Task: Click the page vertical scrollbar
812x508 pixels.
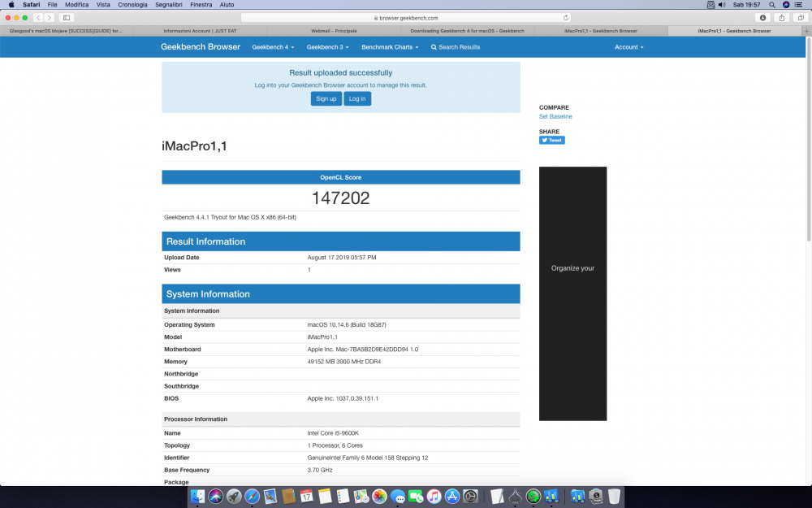Action: click(809, 140)
